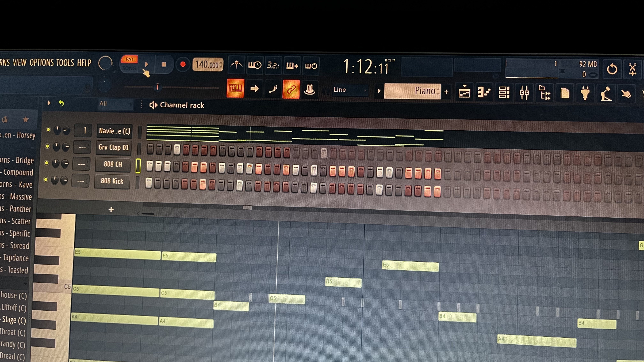The image size is (644, 362).
Task: Open the Playlist view icon
Action: 464,93
